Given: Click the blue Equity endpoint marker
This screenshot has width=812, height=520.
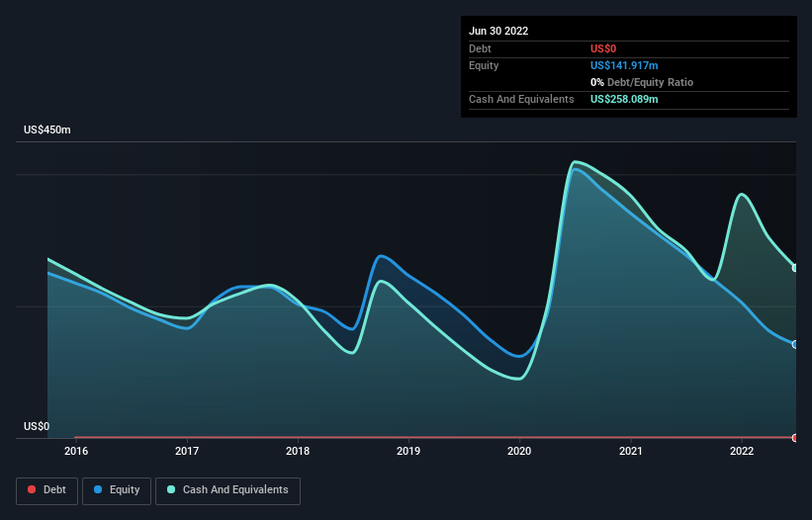Looking at the screenshot, I should pos(795,344).
